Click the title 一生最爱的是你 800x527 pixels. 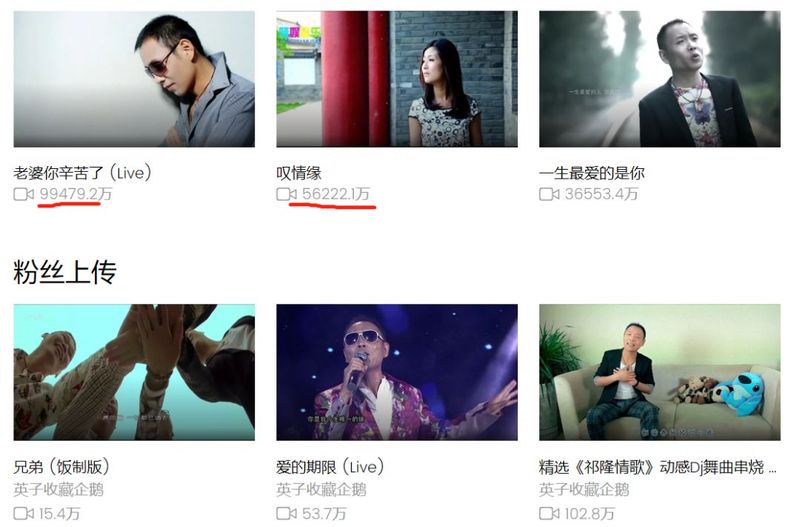click(592, 173)
